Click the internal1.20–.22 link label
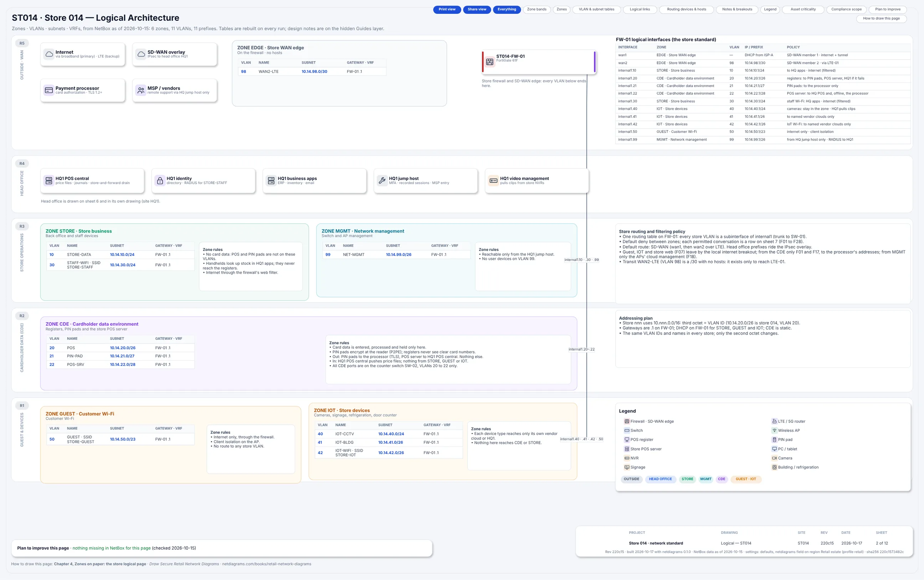Image resolution: width=924 pixels, height=580 pixels. [x=581, y=349]
